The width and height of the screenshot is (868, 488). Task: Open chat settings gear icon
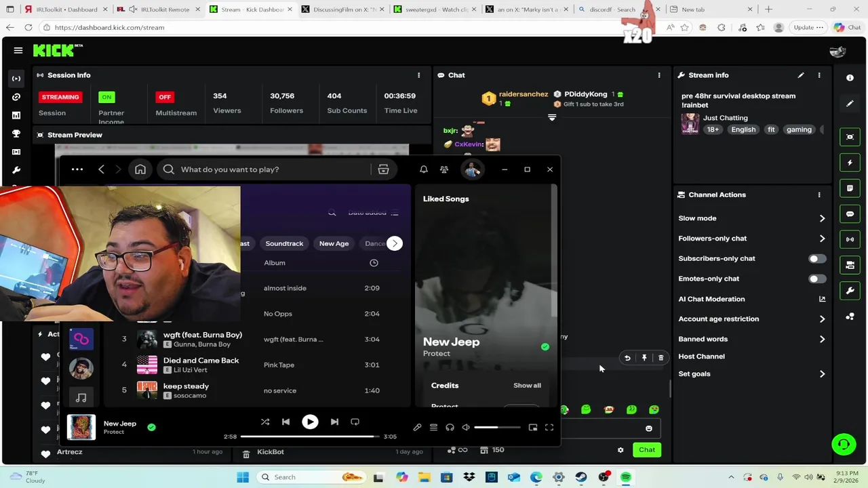620,450
